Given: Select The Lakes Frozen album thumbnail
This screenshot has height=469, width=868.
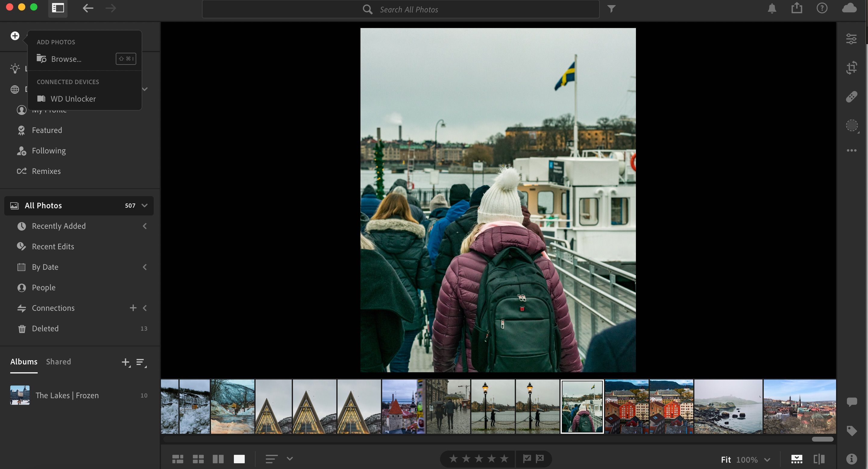Looking at the screenshot, I should [x=20, y=395].
